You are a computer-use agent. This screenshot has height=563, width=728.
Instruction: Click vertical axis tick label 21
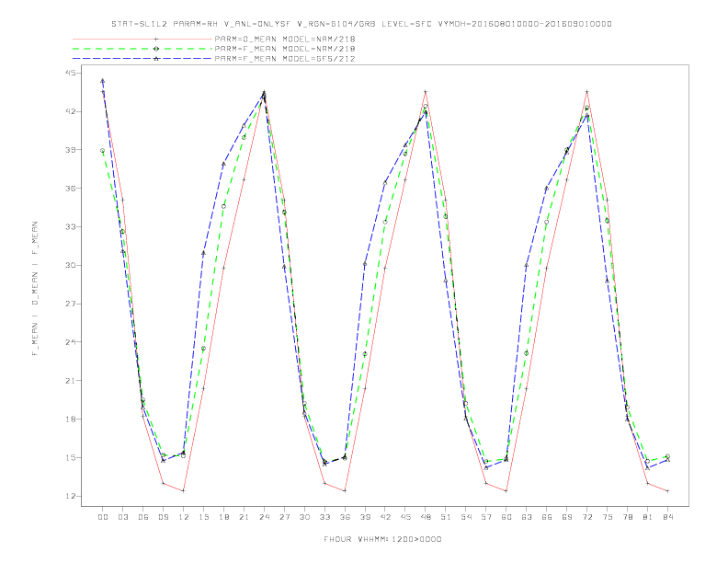coord(71,381)
